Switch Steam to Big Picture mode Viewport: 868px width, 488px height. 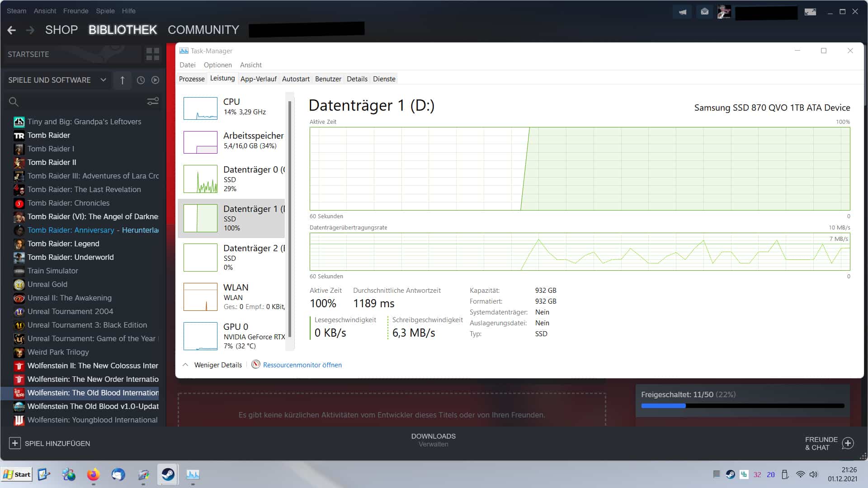(810, 12)
